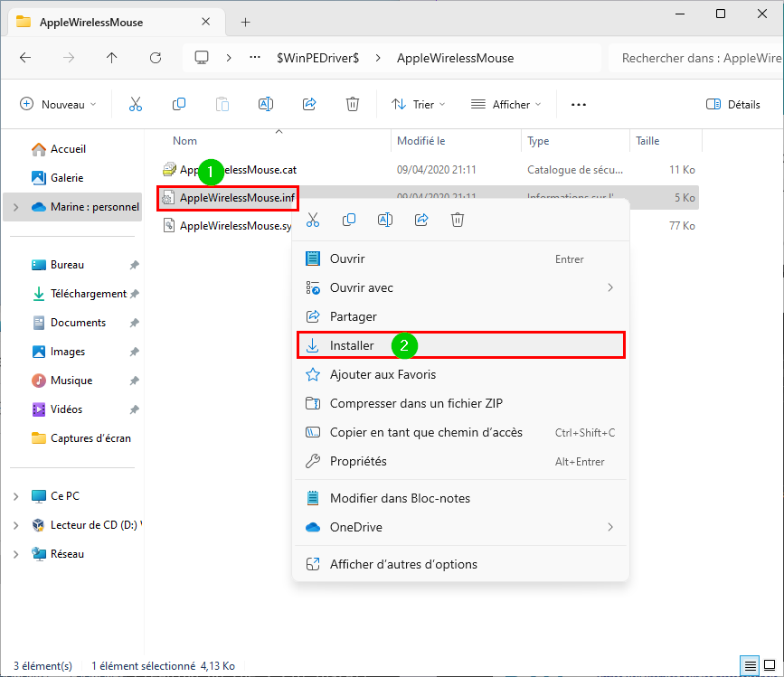Viewport: 784px width, 677px height.
Task: Refresh the current folder
Action: point(156,58)
